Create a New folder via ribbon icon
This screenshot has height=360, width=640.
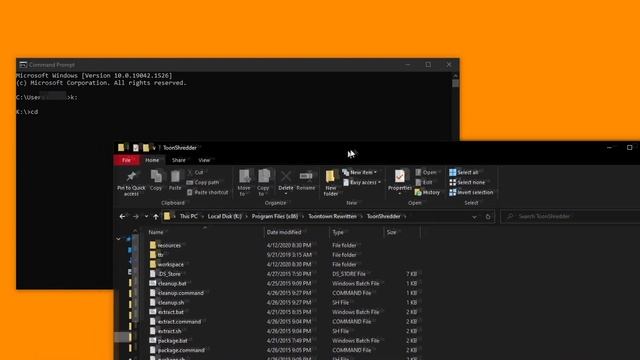(330, 176)
